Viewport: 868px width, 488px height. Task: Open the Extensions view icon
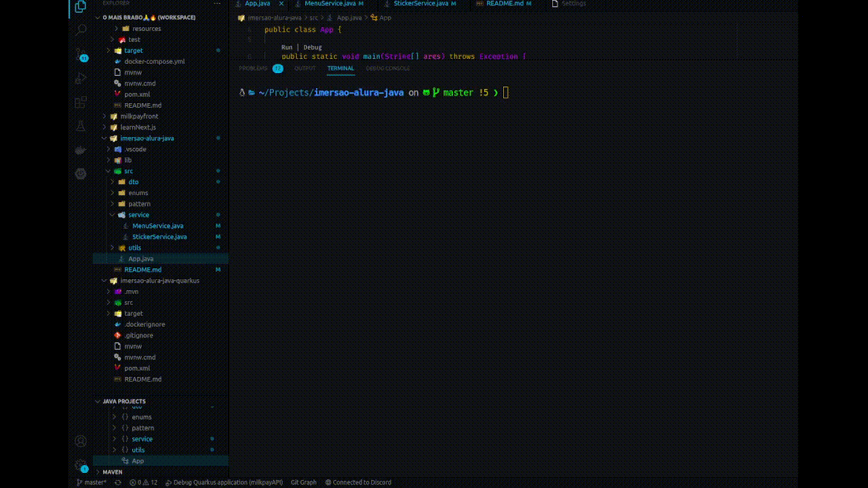(81, 102)
